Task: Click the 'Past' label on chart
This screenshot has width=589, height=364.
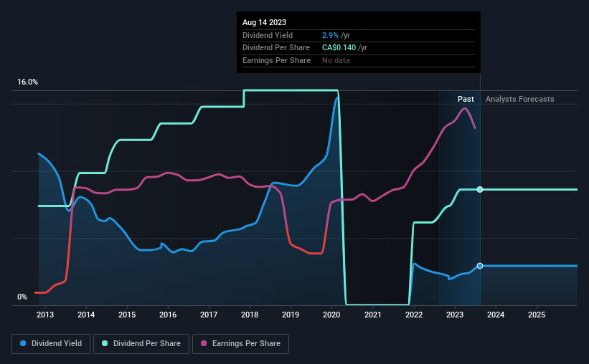Action: [466, 99]
